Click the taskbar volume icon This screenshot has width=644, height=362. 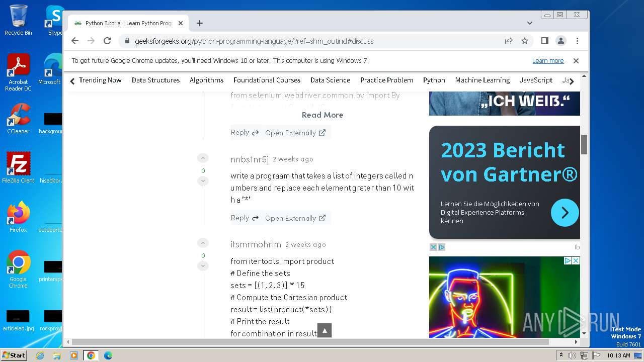(572, 355)
